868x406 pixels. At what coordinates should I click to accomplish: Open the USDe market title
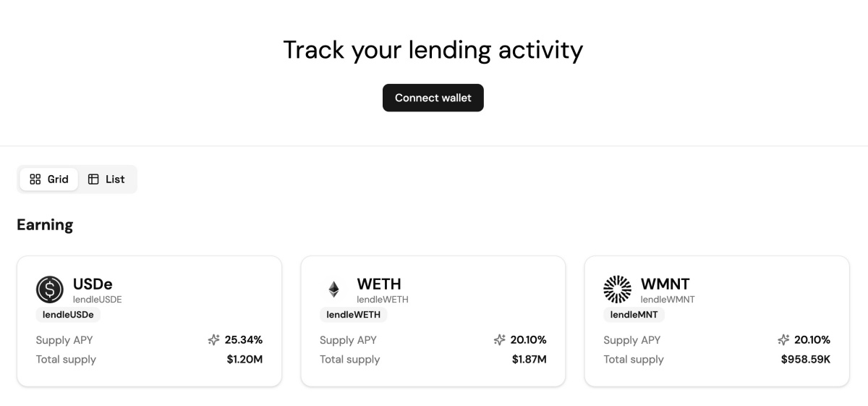pos(93,284)
